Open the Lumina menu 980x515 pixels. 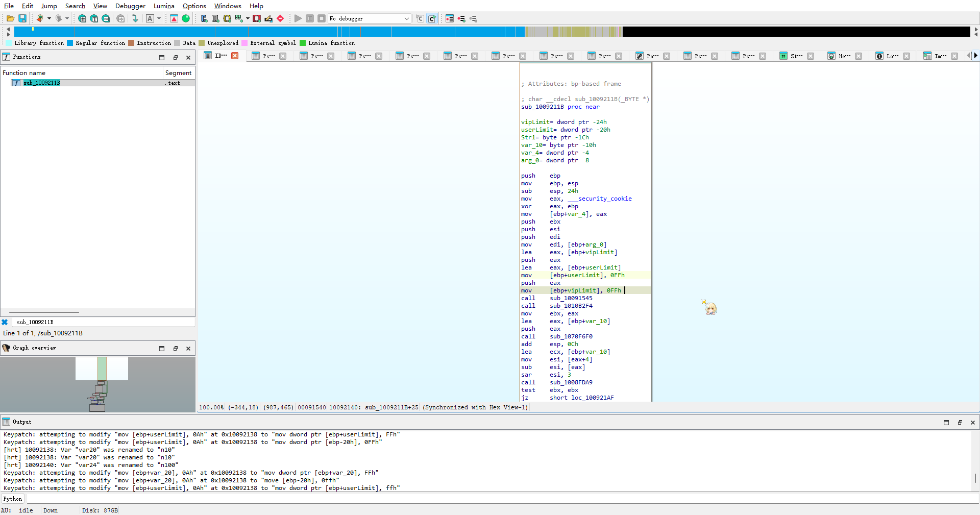(164, 6)
